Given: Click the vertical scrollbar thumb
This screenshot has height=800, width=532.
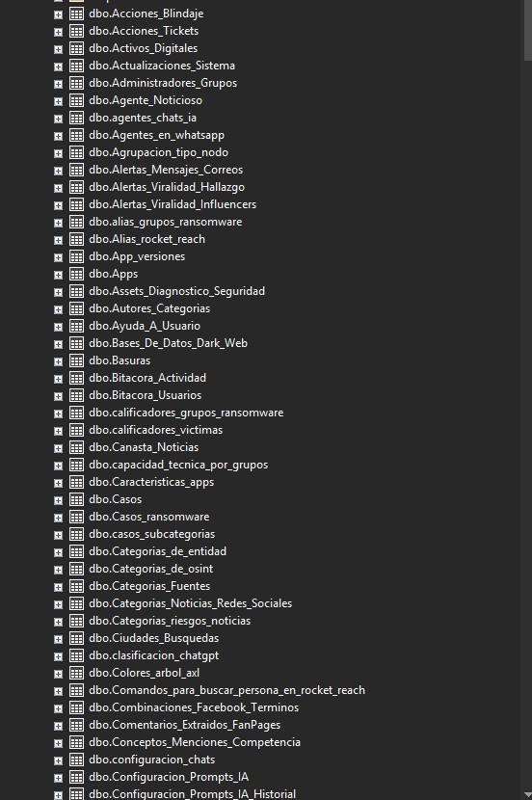Looking at the screenshot, I should (x=527, y=31).
